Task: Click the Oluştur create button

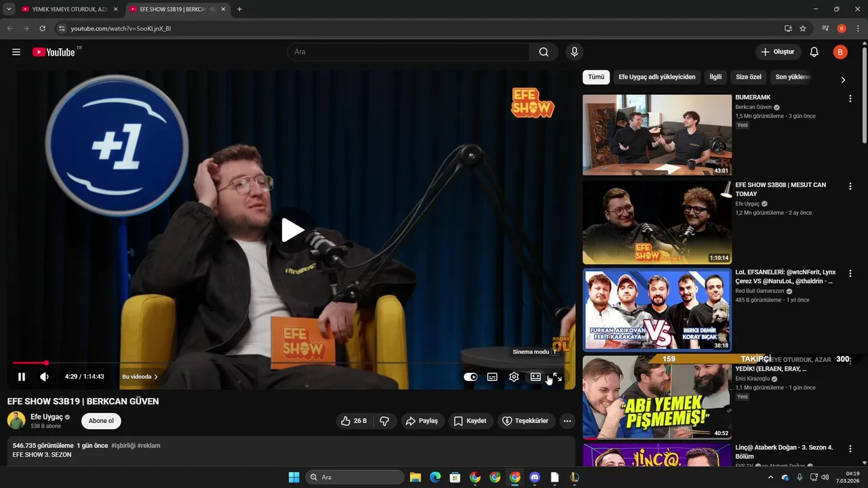Action: [778, 52]
